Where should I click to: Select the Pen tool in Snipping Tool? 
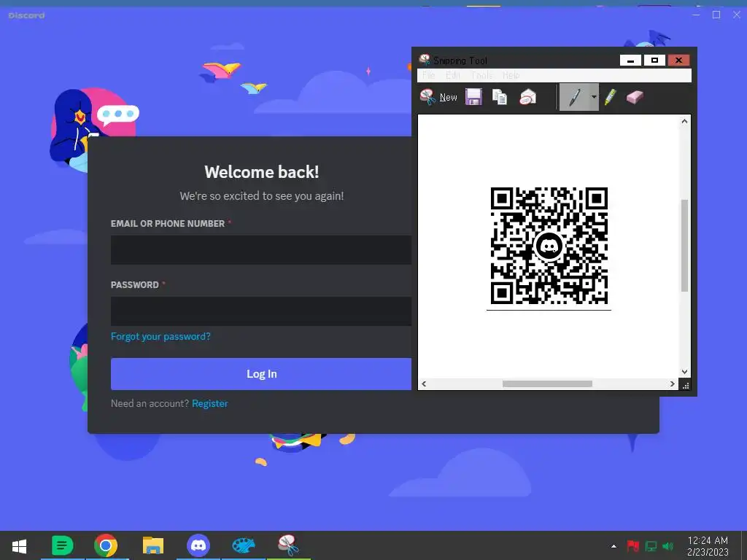tap(575, 97)
